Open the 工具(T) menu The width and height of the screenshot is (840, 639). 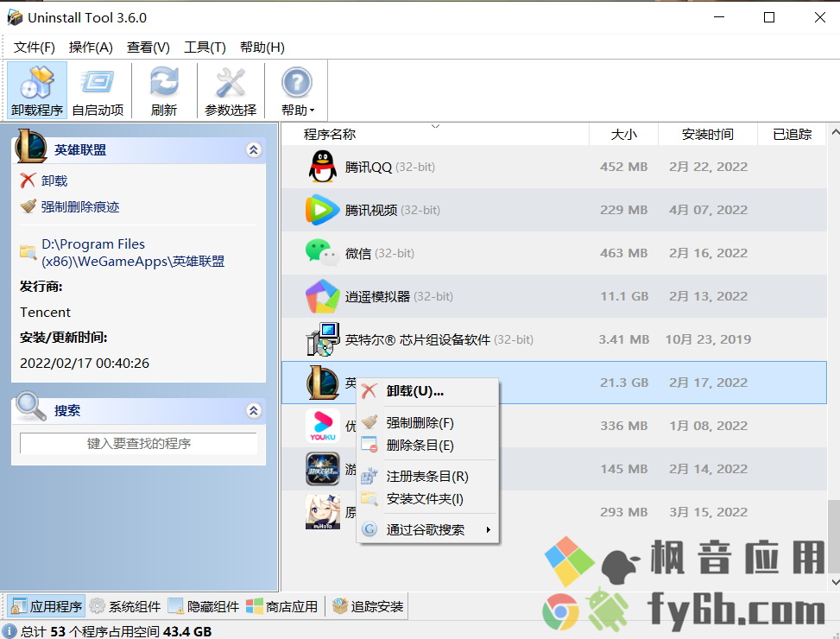[205, 47]
